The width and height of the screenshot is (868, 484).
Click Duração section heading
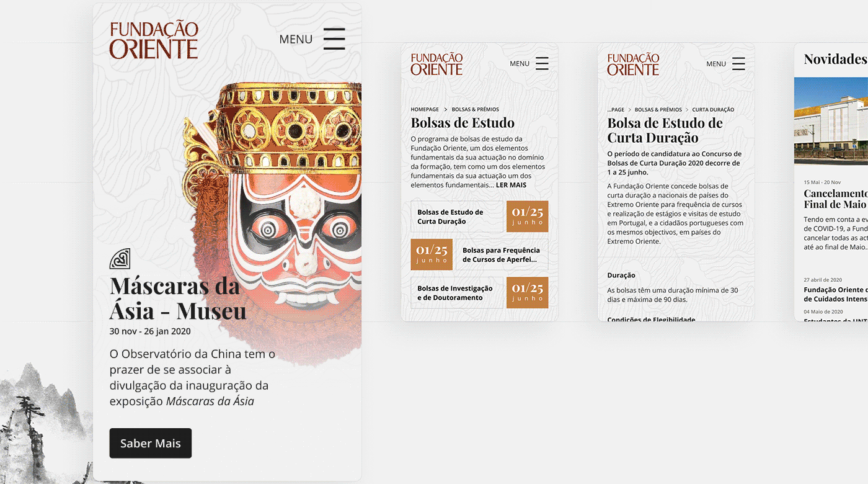click(621, 275)
